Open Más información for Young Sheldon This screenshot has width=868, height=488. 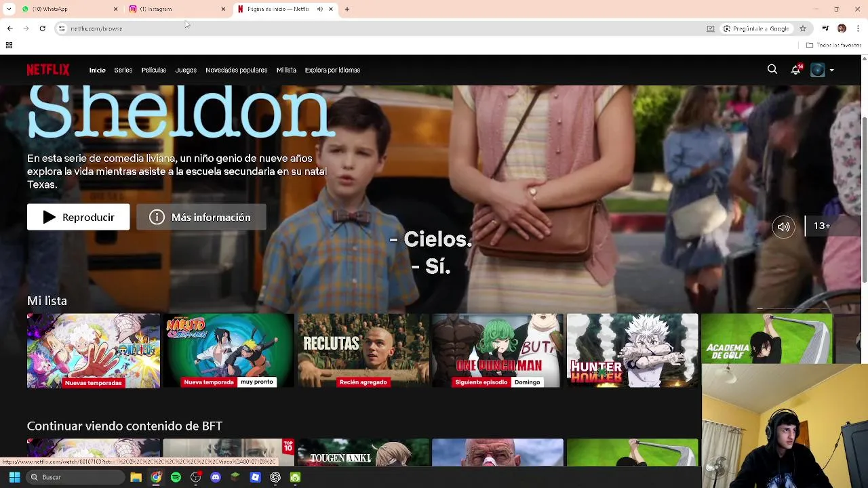pos(201,217)
